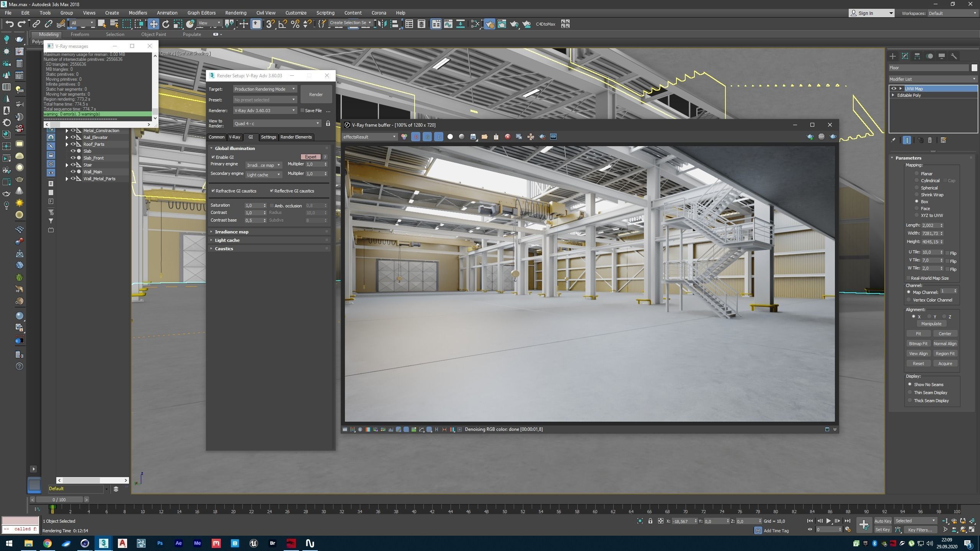Viewport: 980px width, 551px height.
Task: Toggle green channel in frame buffer
Action: coord(427,137)
